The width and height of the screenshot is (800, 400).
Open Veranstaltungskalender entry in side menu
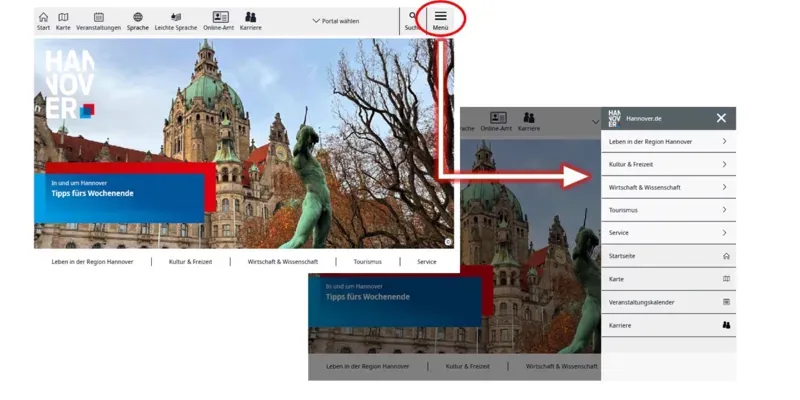pyautogui.click(x=668, y=302)
